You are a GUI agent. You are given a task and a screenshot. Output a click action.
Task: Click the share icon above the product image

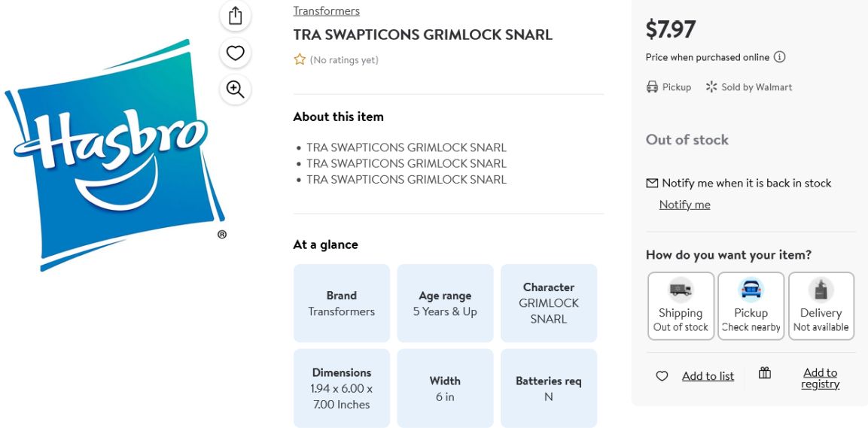point(236,16)
